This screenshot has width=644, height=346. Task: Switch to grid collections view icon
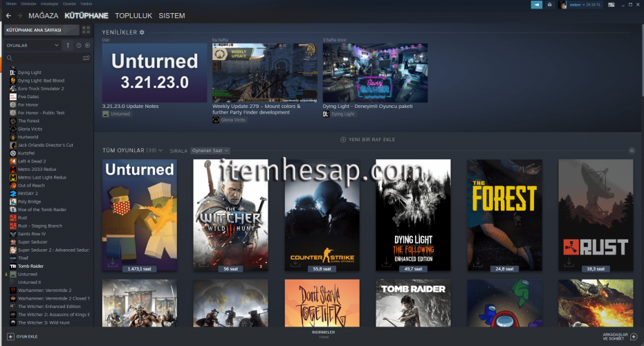[86, 30]
